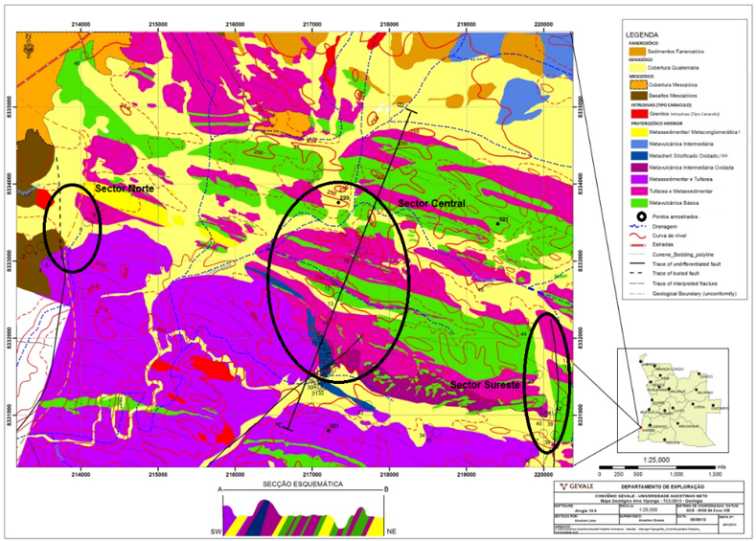The height and width of the screenshot is (541, 756).
Task: Click the Departamento de Exploração title
Action: click(659, 487)
